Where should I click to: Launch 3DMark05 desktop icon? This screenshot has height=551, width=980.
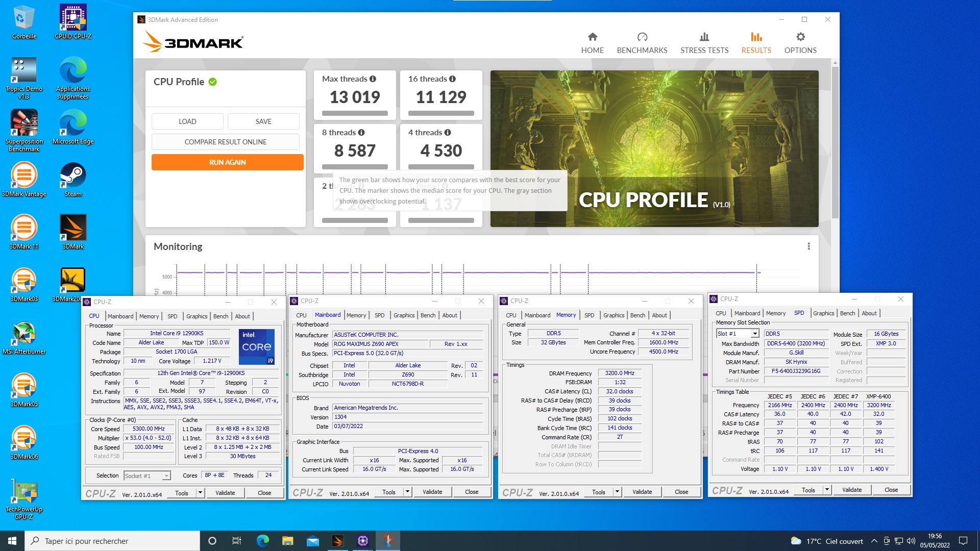pos(24,390)
